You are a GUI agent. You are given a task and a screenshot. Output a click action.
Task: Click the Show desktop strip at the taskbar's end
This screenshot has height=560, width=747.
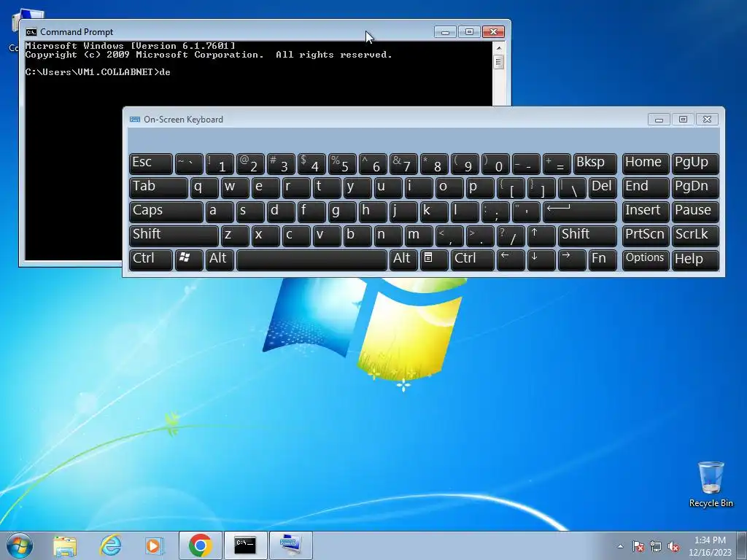point(743,545)
